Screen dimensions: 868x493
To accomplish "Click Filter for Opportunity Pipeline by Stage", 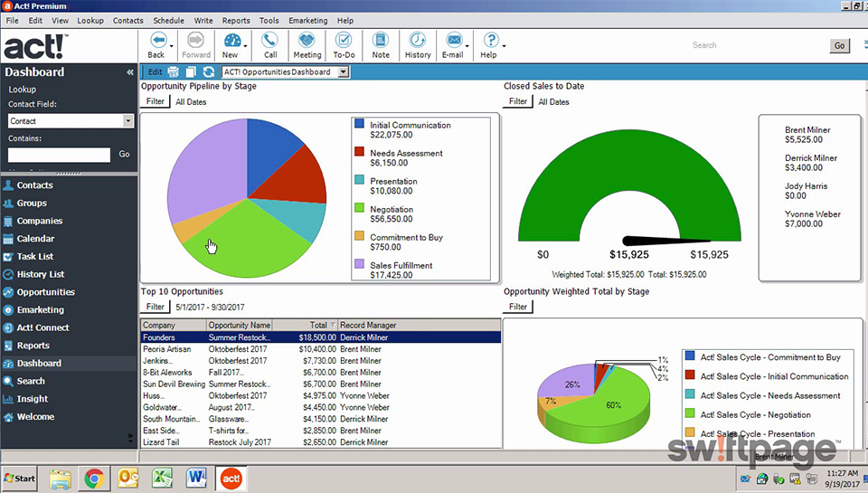I will [x=155, y=101].
